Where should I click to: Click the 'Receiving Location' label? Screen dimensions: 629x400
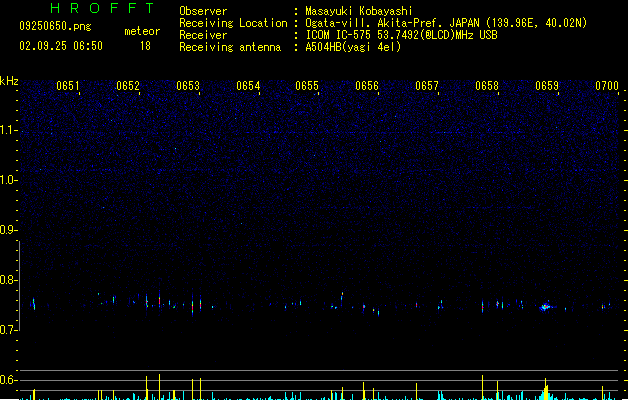233,23
